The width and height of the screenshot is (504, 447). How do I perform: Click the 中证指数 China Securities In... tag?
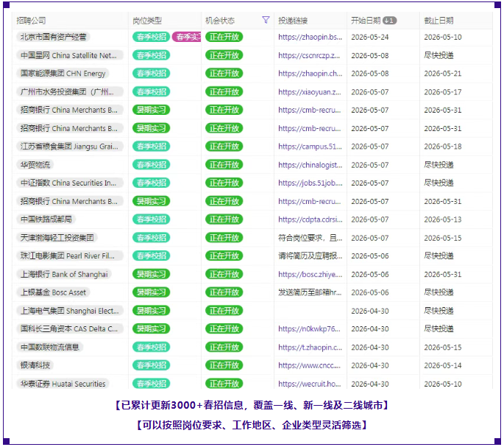point(70,183)
